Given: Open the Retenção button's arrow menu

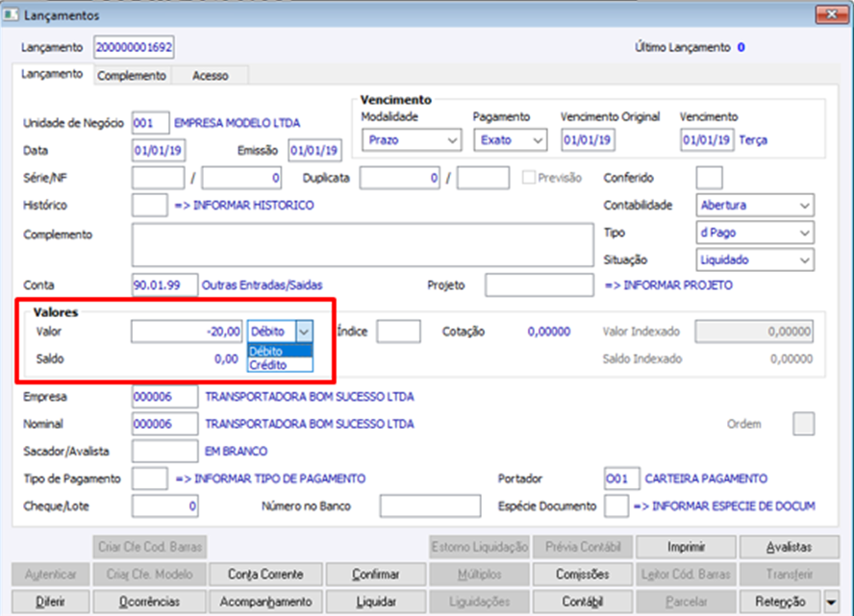Looking at the screenshot, I should click(831, 602).
